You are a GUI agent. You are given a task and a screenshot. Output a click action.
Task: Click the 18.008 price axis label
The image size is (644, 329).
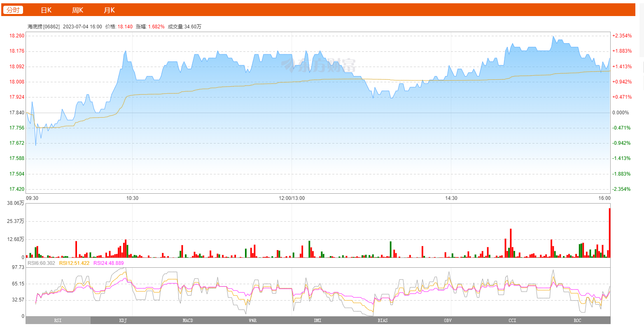[17, 82]
